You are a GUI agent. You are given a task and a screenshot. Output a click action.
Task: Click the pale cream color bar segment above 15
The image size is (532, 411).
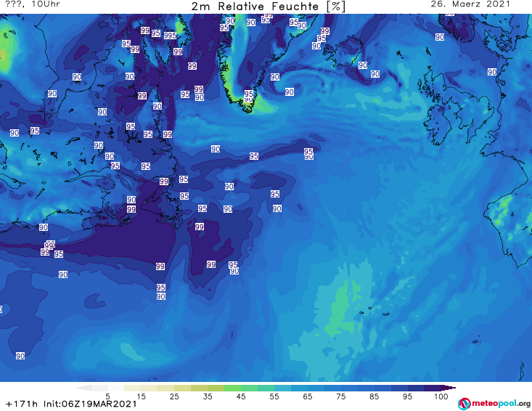click(x=133, y=388)
